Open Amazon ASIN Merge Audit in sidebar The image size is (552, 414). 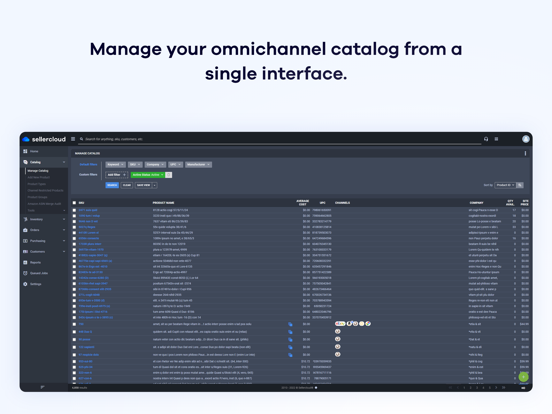(x=44, y=204)
